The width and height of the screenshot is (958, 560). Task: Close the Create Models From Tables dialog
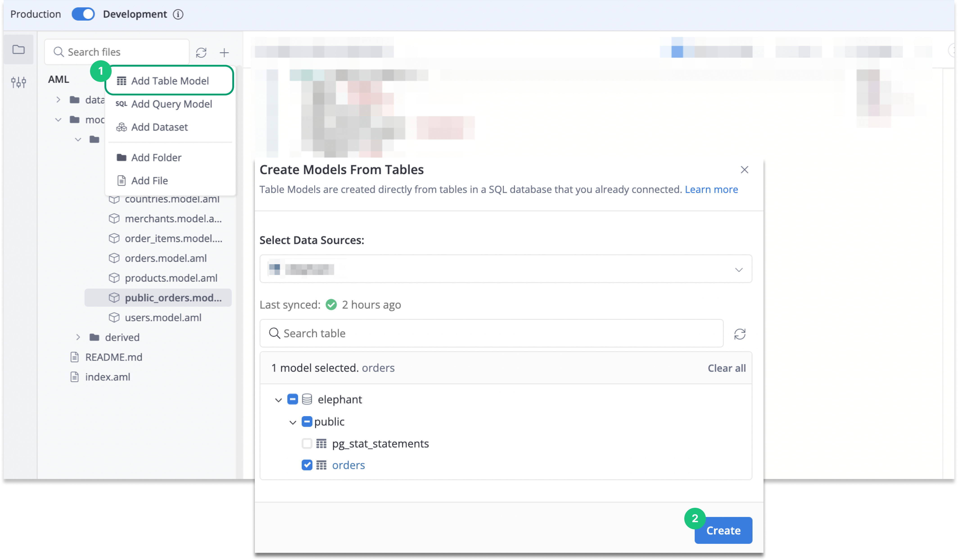(x=744, y=169)
